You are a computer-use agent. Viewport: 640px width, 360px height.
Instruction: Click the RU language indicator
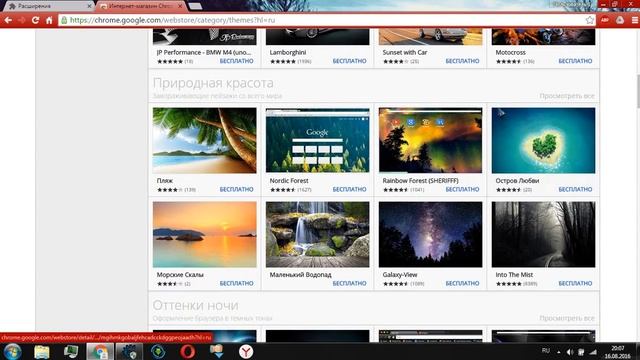(546, 351)
